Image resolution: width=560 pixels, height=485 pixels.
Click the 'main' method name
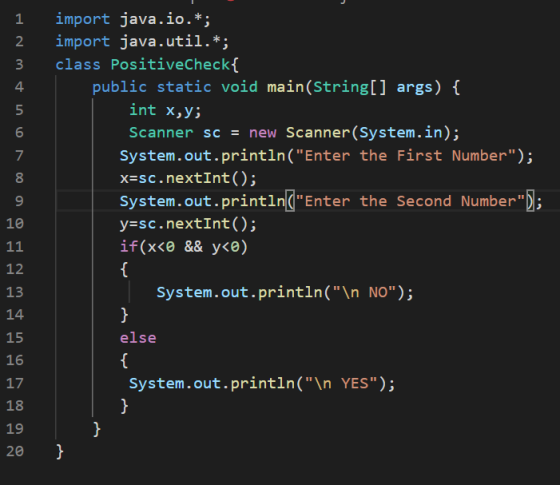point(285,87)
